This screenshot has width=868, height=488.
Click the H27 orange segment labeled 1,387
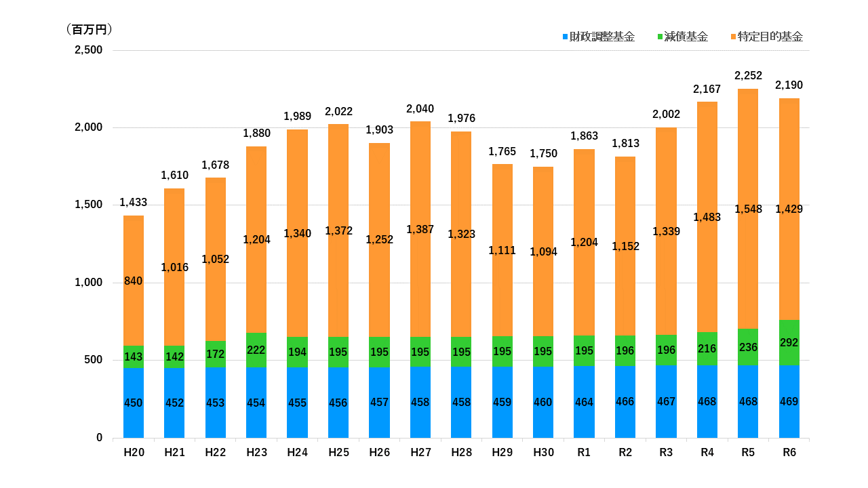[x=420, y=230]
